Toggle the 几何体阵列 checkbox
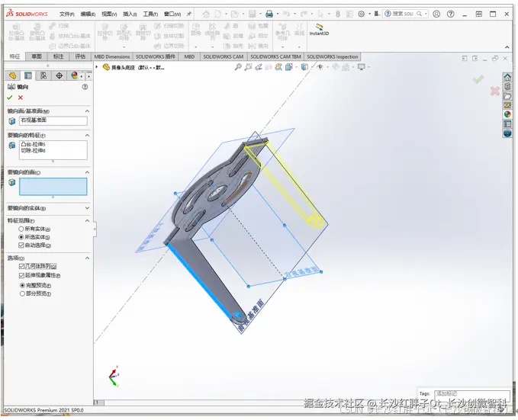Viewport: 518px width, 420px height. point(21,266)
